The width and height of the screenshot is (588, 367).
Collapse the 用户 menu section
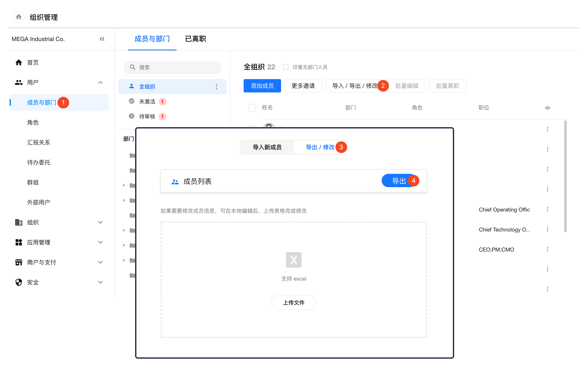[100, 82]
